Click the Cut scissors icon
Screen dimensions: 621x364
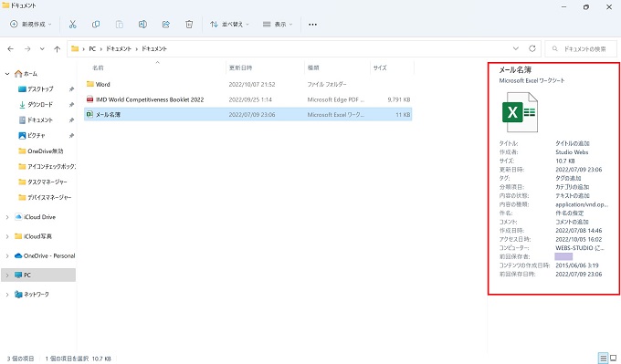[x=72, y=24]
